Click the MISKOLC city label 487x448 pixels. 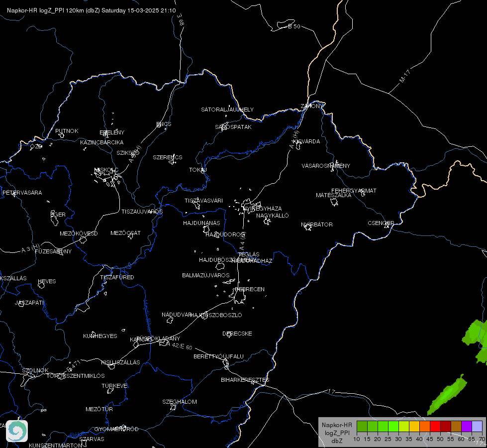point(106,170)
